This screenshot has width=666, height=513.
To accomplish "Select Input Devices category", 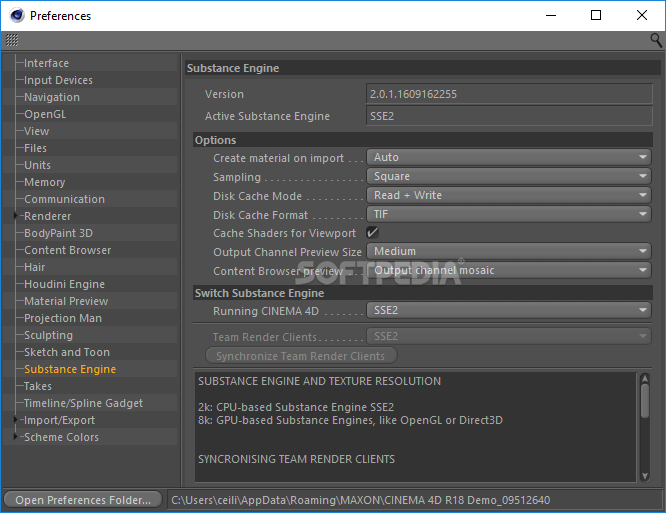I will coord(58,80).
